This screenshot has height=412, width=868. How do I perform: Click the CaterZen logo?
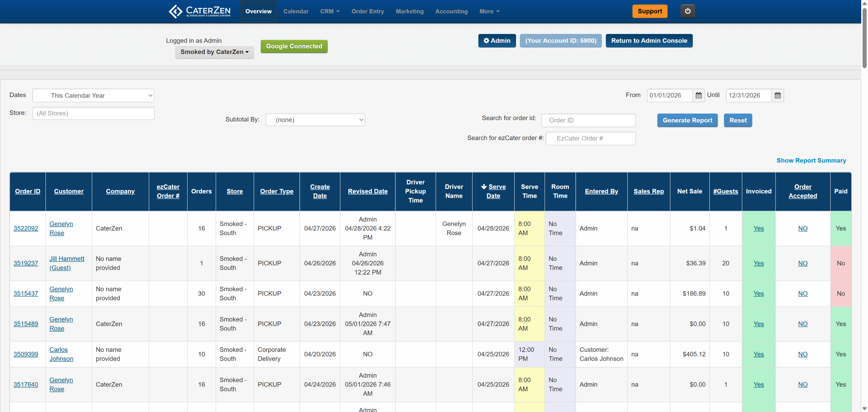pyautogui.click(x=200, y=11)
